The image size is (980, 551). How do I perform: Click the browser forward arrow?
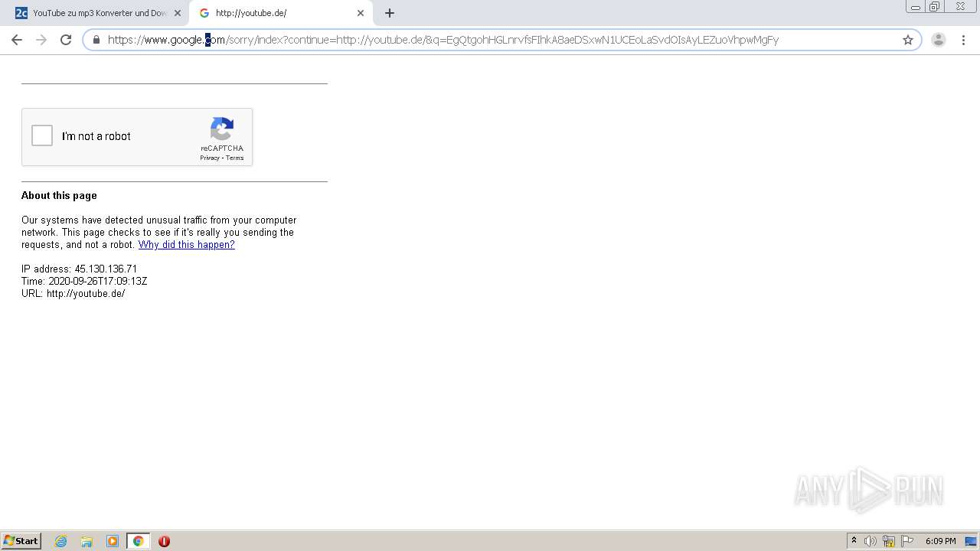pyautogui.click(x=41, y=40)
